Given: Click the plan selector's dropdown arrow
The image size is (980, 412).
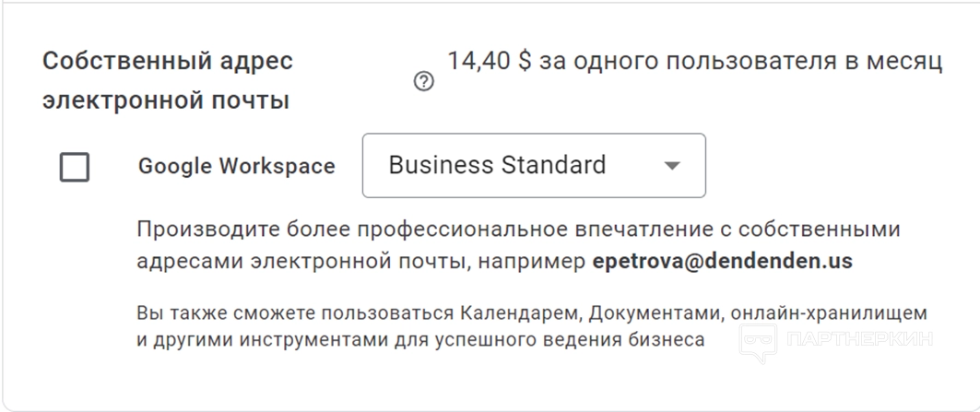Looking at the screenshot, I should pos(672,166).
